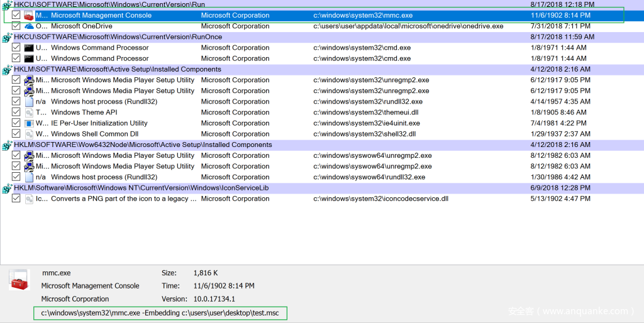Click the icon for the iconcodecservice.dll entry
This screenshot has width=644, height=323.
(29, 199)
